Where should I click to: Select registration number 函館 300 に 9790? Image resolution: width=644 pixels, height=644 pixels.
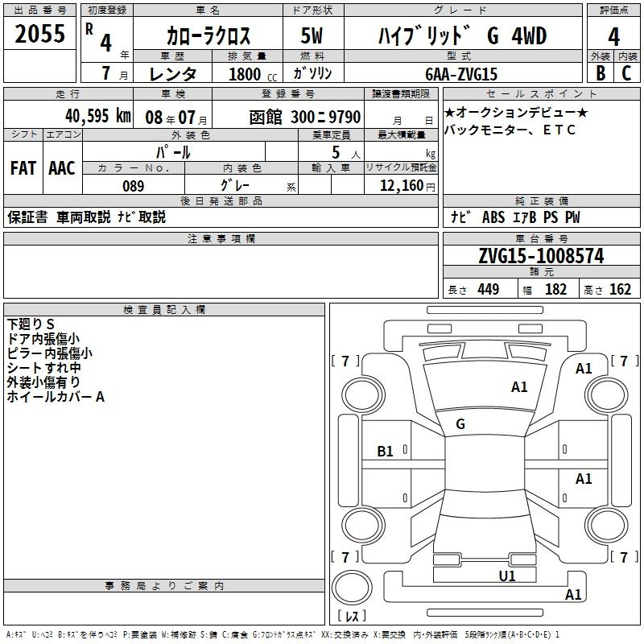(x=305, y=118)
